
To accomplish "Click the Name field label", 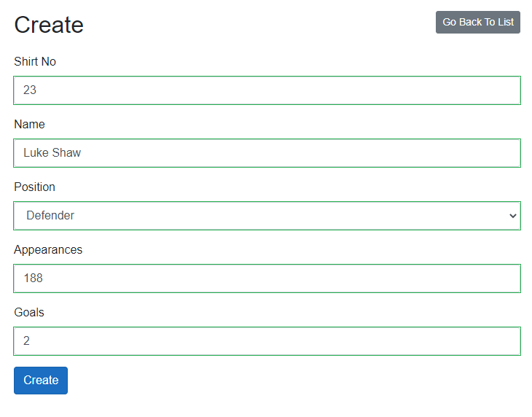I will coord(30,125).
